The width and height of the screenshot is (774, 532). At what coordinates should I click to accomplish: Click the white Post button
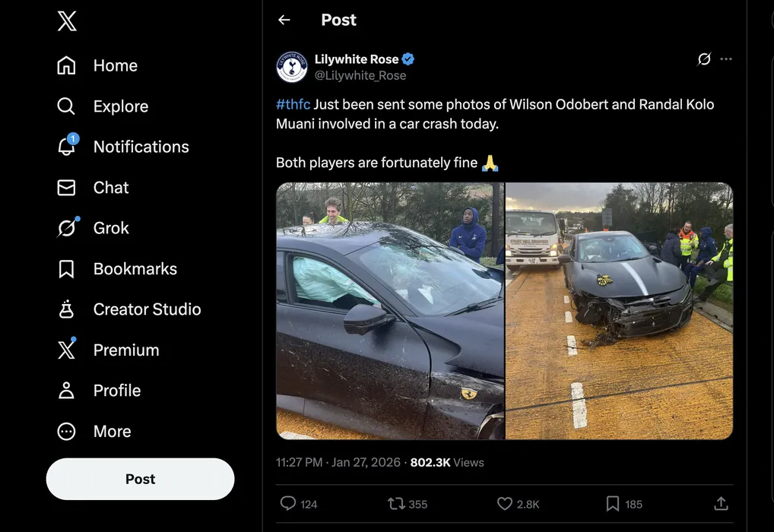coord(140,479)
